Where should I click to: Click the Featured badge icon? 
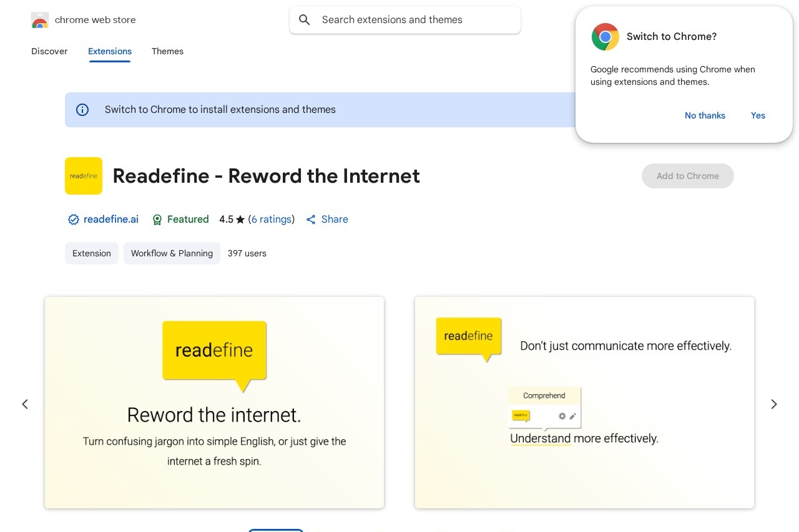coord(158,220)
